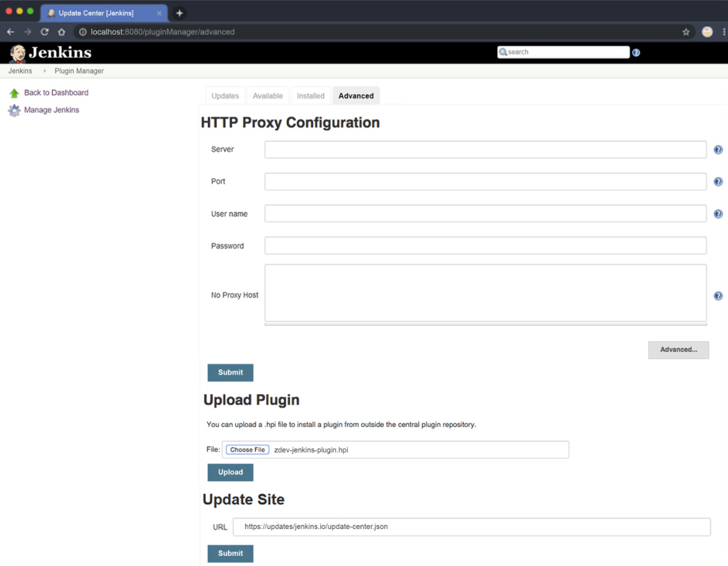Expand the breadcrumb arrow after Jenkins
Screen dimensions: 728x566
pos(44,71)
